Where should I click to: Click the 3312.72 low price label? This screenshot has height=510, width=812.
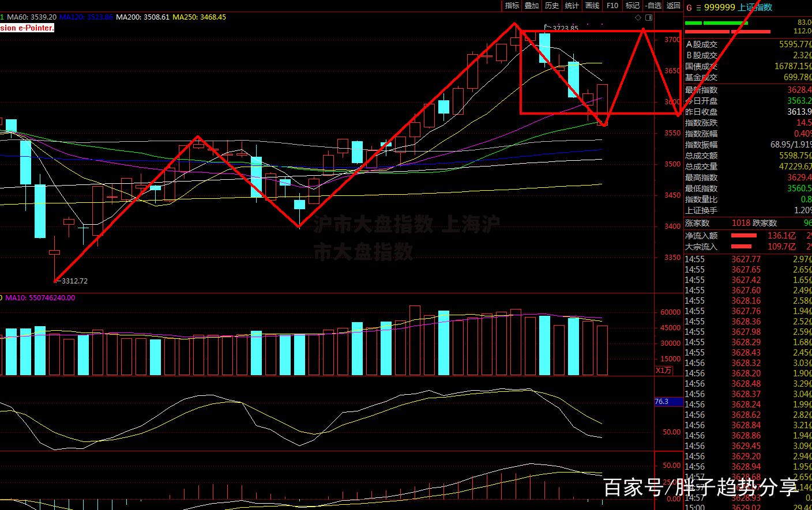(74, 281)
